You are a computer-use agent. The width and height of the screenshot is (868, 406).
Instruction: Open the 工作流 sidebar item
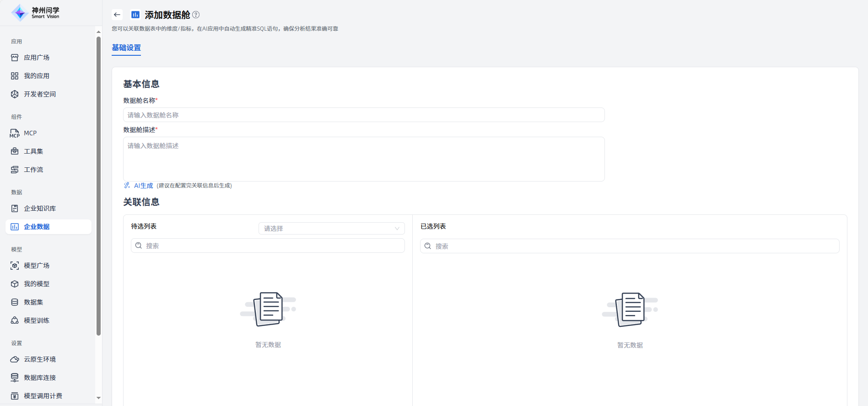33,170
